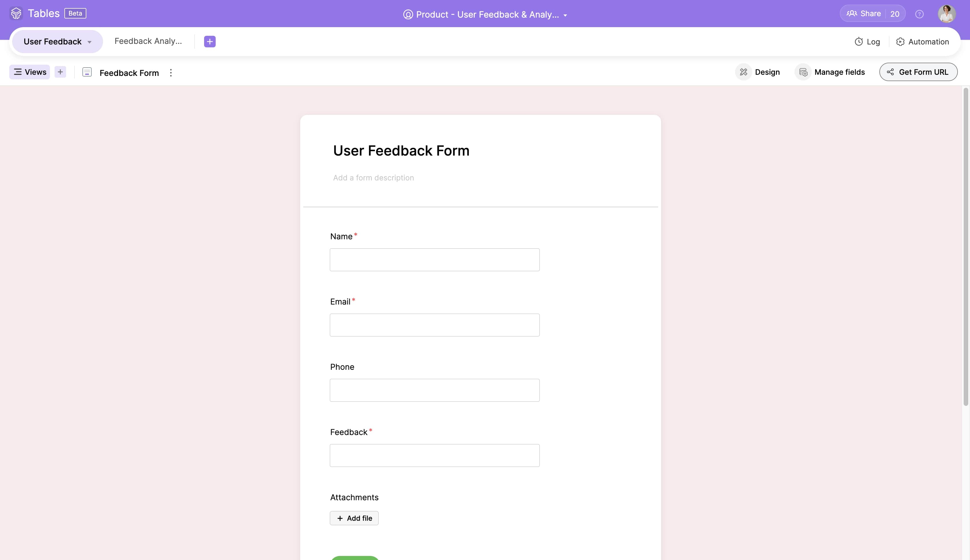Add a new table with plus icon
The height and width of the screenshot is (560, 970).
(x=210, y=42)
